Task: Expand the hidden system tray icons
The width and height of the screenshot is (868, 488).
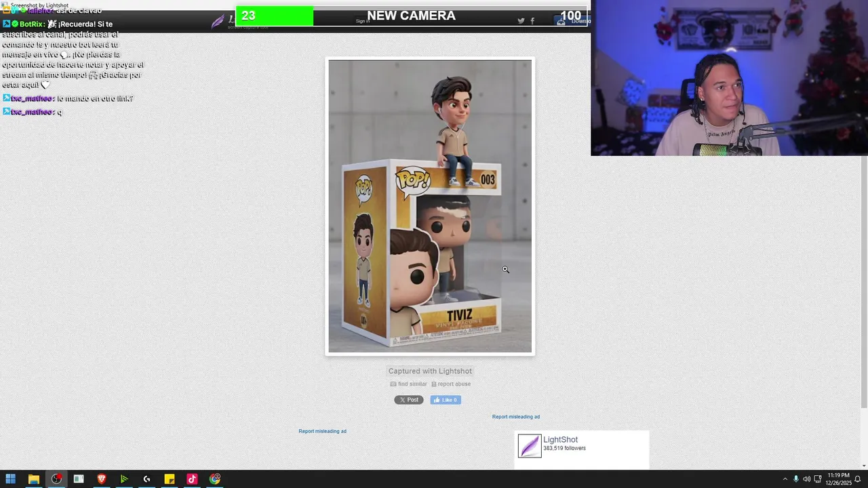Action: click(x=785, y=479)
